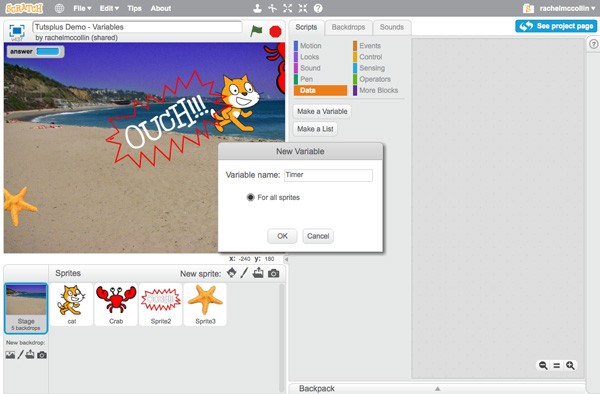Open the language globe menu
The image size is (600, 394).
(x=59, y=8)
